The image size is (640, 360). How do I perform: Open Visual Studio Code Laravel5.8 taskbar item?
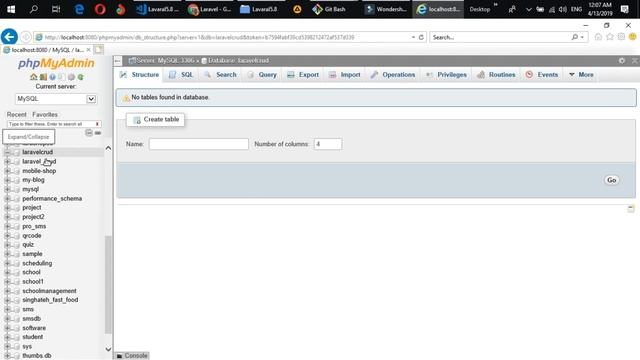point(158,9)
